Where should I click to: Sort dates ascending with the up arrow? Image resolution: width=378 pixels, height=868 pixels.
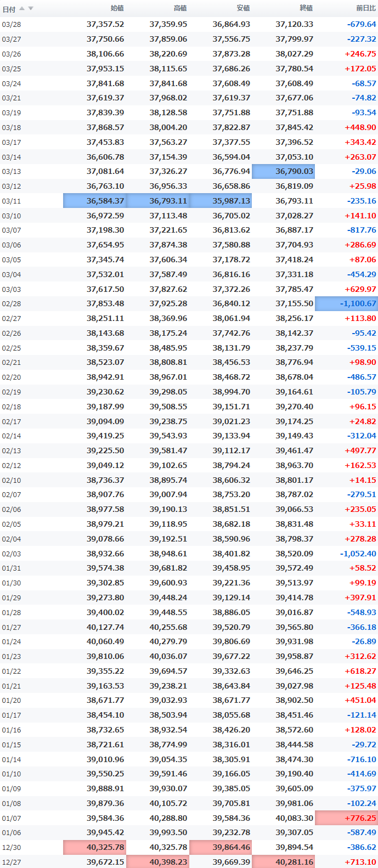pos(22,8)
